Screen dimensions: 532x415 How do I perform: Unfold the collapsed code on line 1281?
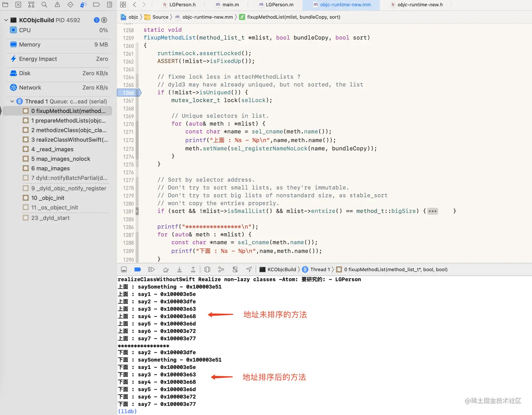click(x=432, y=211)
